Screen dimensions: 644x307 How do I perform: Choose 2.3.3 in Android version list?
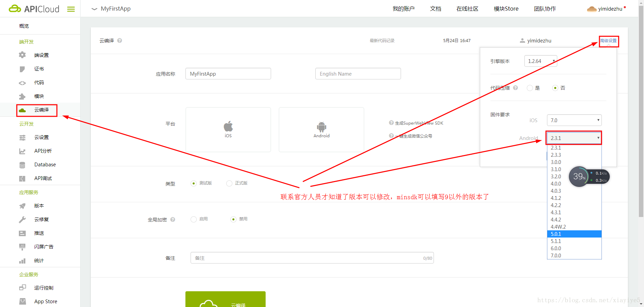574,155
